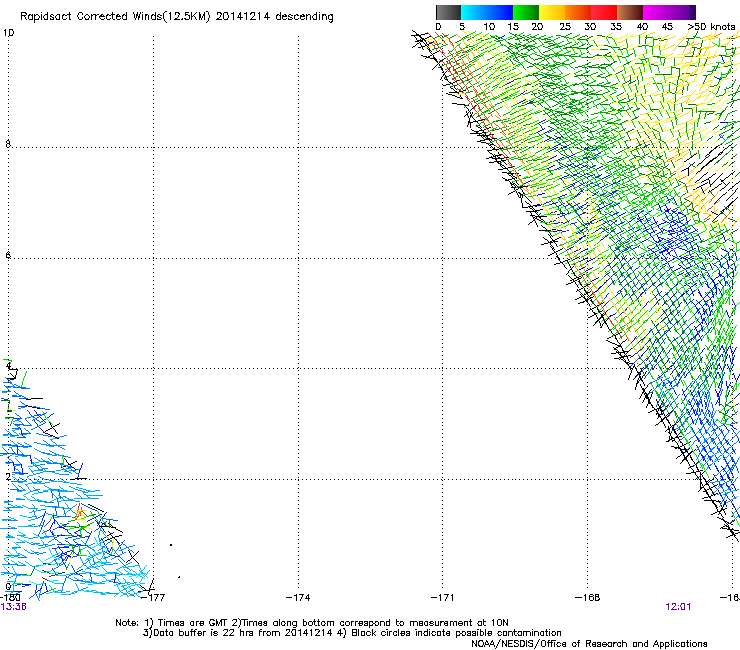Click the "35" label under the color bar

tap(616, 27)
